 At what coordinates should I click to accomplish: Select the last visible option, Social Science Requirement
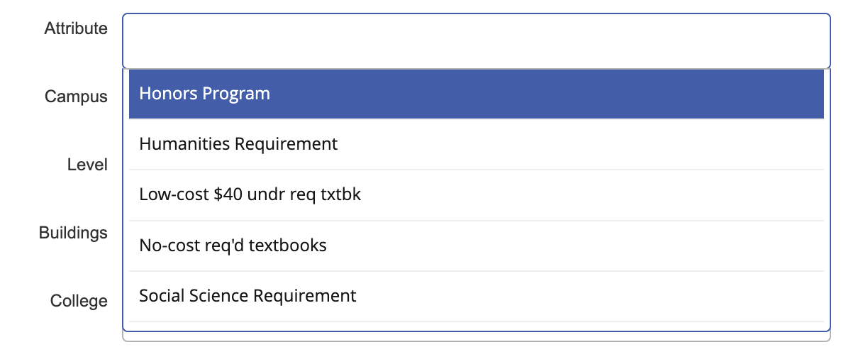(247, 296)
